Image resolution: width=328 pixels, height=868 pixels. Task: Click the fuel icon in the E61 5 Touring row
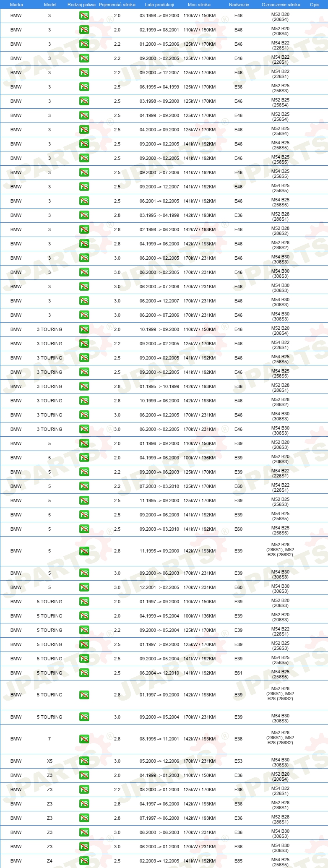coord(84,673)
